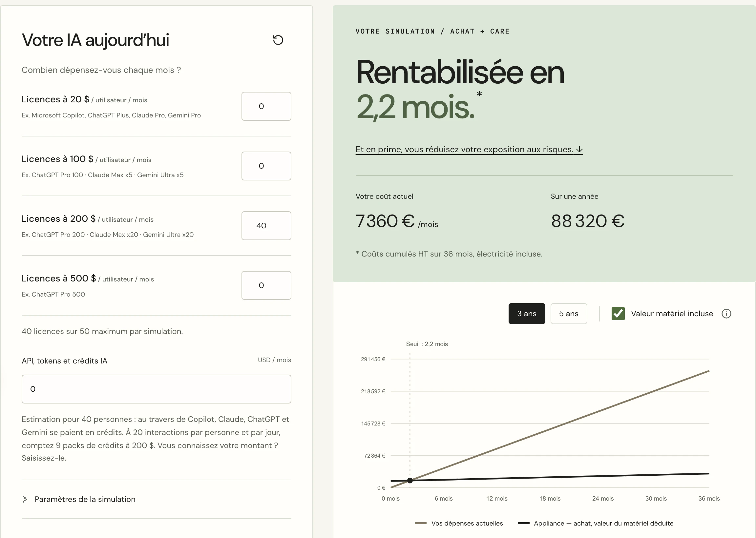Click the 88 320 € yearly amount
This screenshot has width=756, height=538.
pyautogui.click(x=588, y=221)
